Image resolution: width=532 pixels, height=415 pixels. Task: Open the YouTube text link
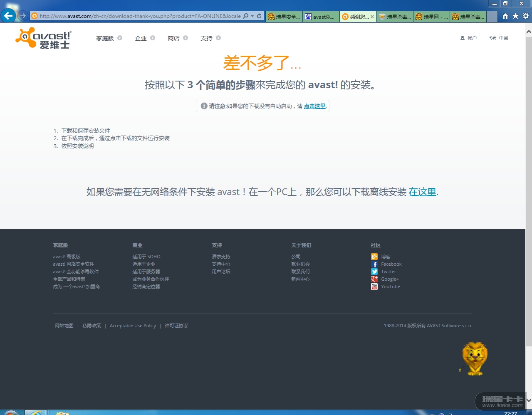(x=391, y=287)
